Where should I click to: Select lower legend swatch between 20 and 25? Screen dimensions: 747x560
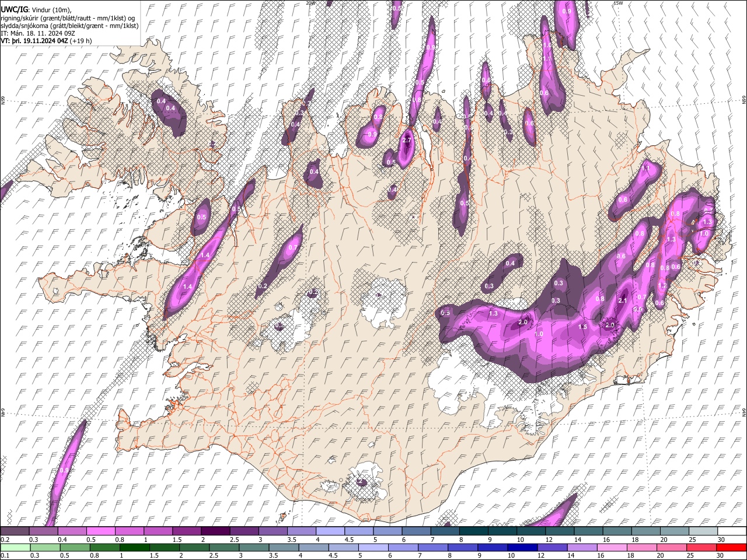pyautogui.click(x=671, y=547)
